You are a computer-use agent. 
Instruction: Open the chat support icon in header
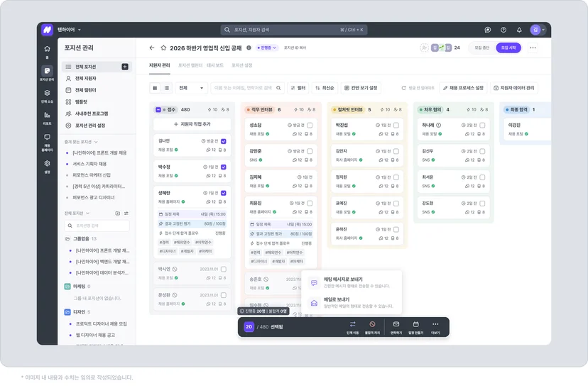click(487, 30)
